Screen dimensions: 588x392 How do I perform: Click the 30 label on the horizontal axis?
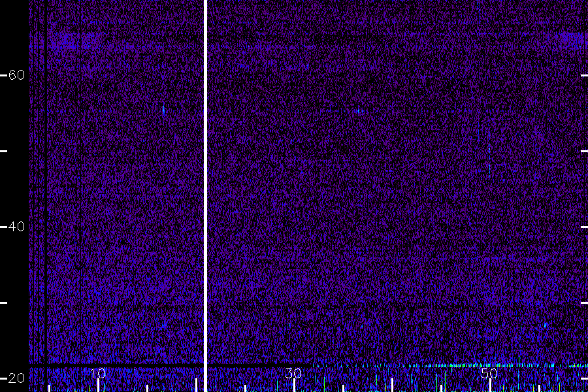coord(293,373)
